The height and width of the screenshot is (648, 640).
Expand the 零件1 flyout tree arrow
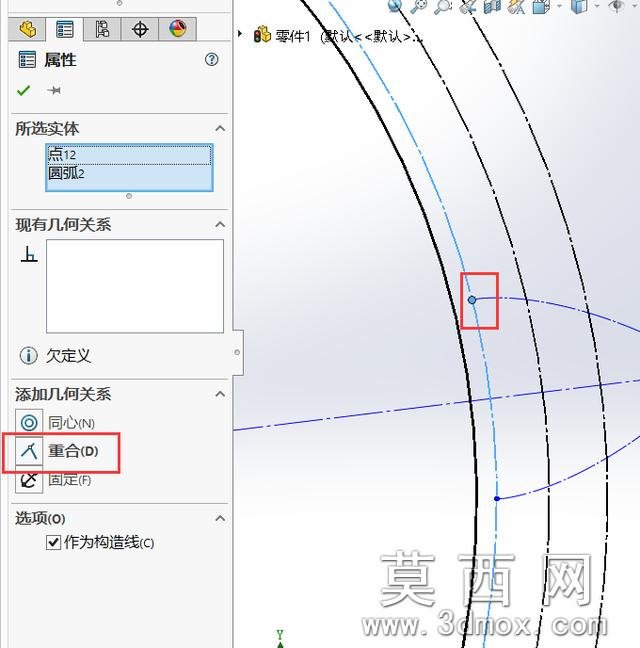[x=240, y=34]
